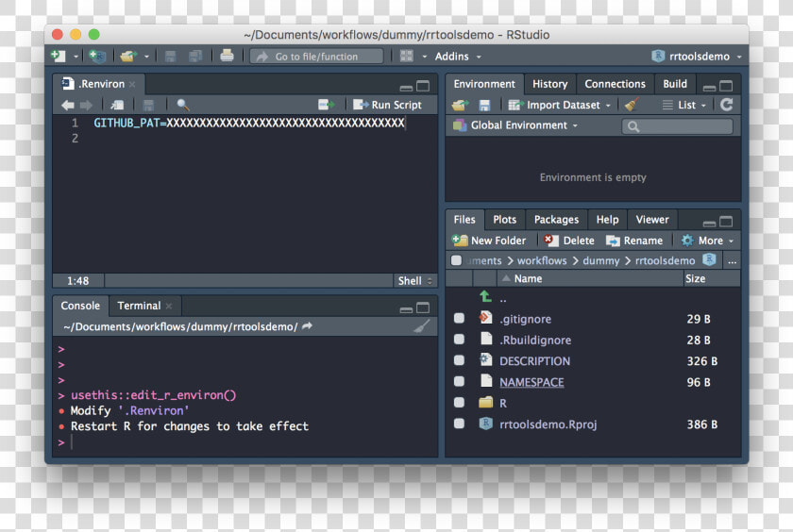Open the panes layout dropdown arrow
Screen dimensions: 793x532
[424, 57]
